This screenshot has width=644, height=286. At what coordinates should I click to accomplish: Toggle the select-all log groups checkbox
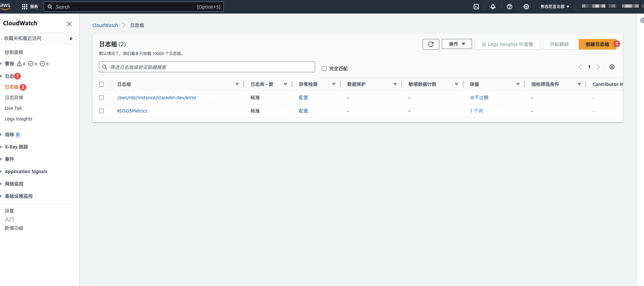pyautogui.click(x=101, y=84)
